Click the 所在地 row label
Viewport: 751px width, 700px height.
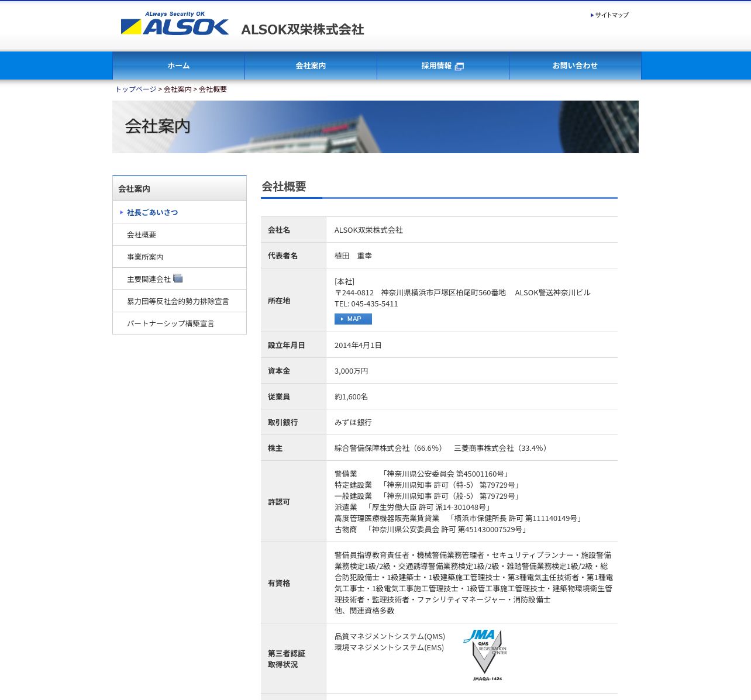click(279, 301)
